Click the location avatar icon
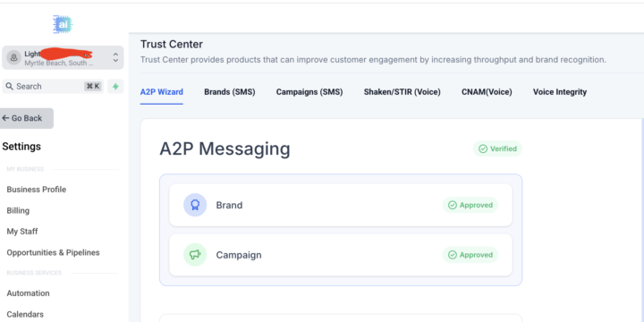Viewport: 644px width, 322px height. [13, 57]
